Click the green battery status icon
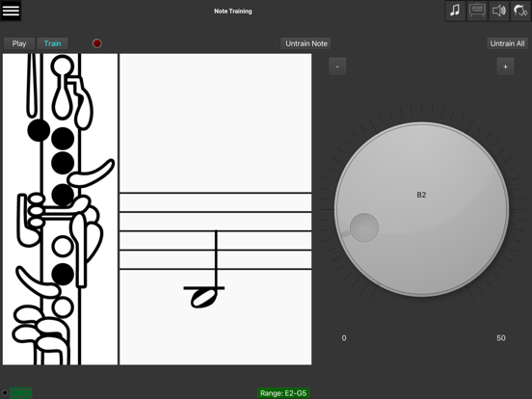This screenshot has height=399, width=532. [20, 393]
